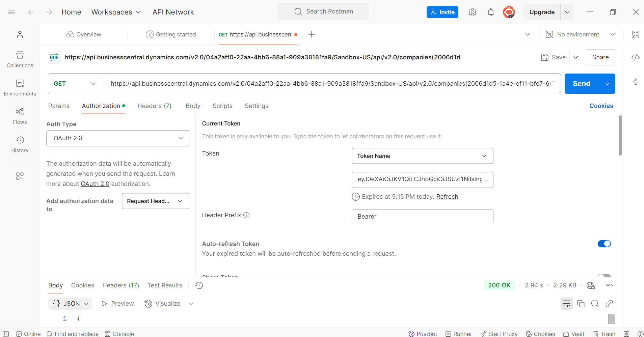This screenshot has width=644, height=337.
Task: Click the Refresh token link
Action: [447, 197]
